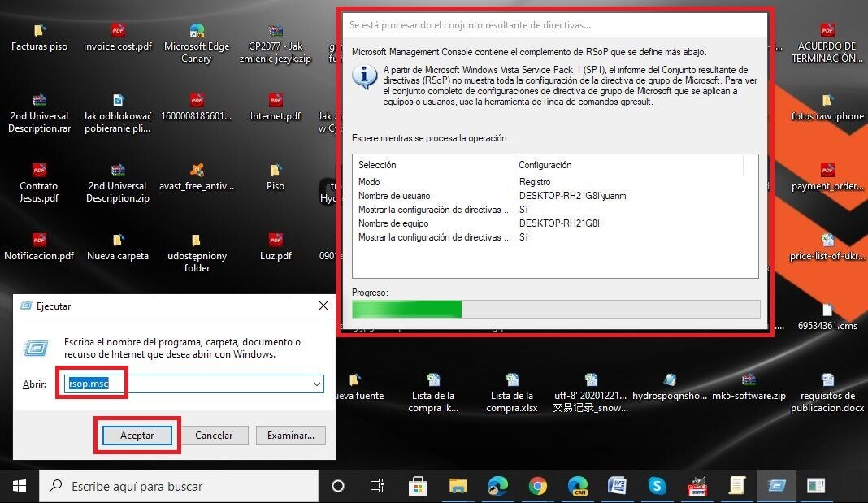
Task: Open invoice cost.pdf on the desktop
Action: point(117,37)
